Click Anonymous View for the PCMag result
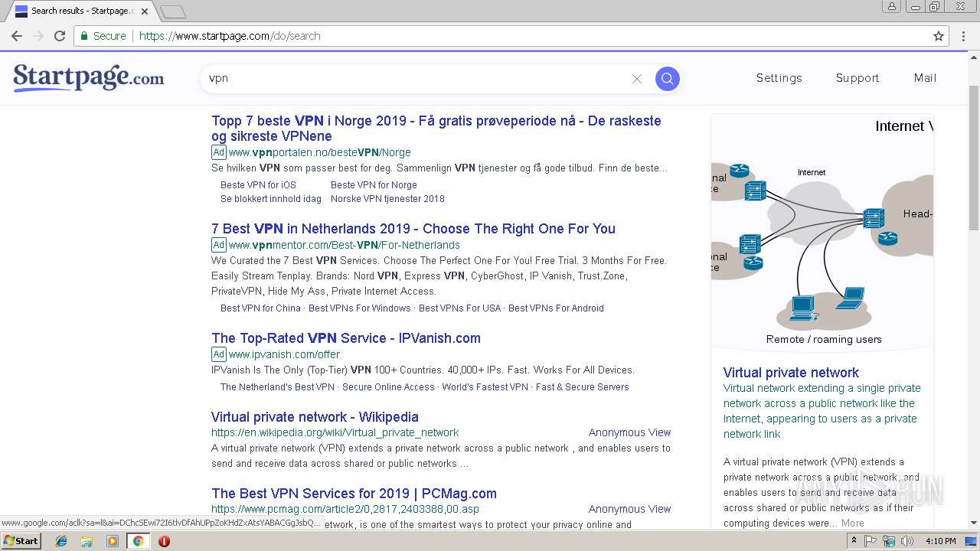Viewport: 980px width, 551px height. tap(629, 509)
